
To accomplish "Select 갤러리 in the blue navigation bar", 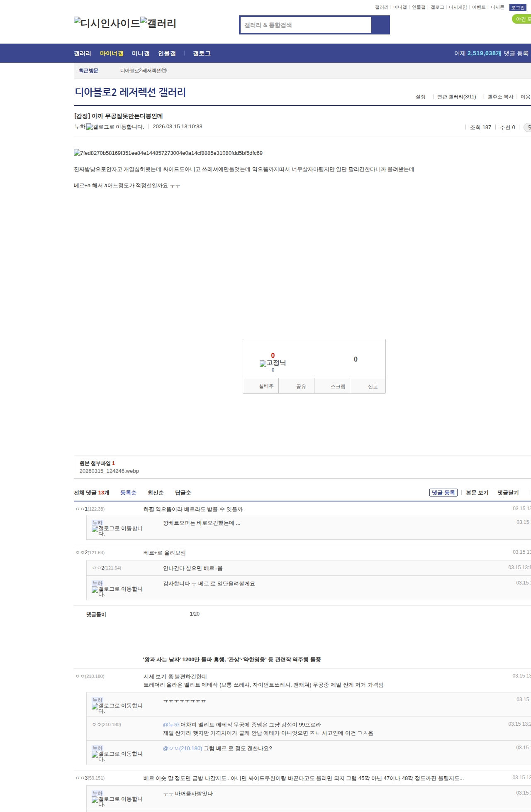I will [83, 54].
